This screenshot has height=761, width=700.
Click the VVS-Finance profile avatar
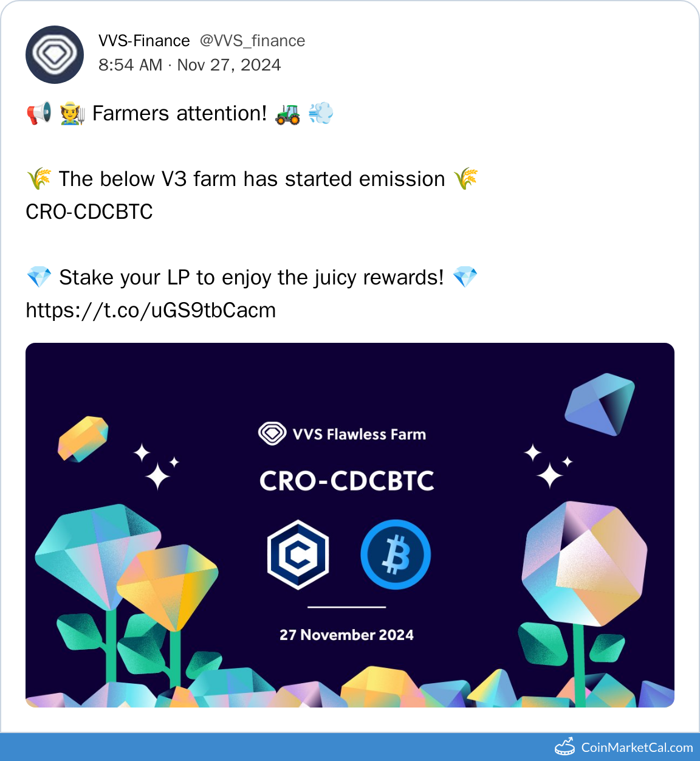55,55
